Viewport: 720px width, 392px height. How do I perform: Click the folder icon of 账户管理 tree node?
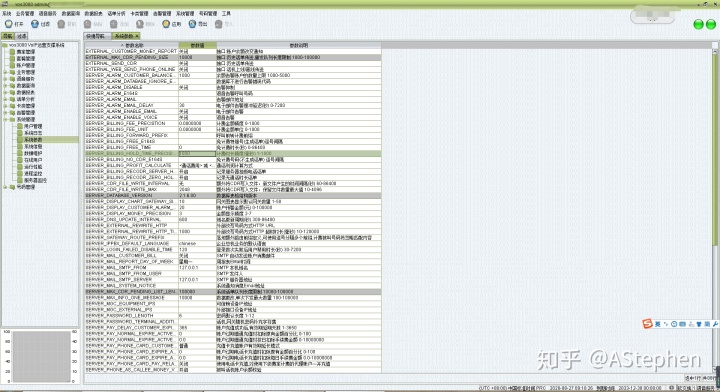click(x=13, y=65)
